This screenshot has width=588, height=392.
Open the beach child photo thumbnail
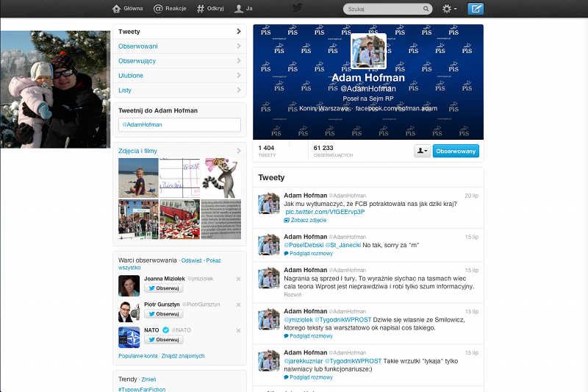pyautogui.click(x=138, y=178)
